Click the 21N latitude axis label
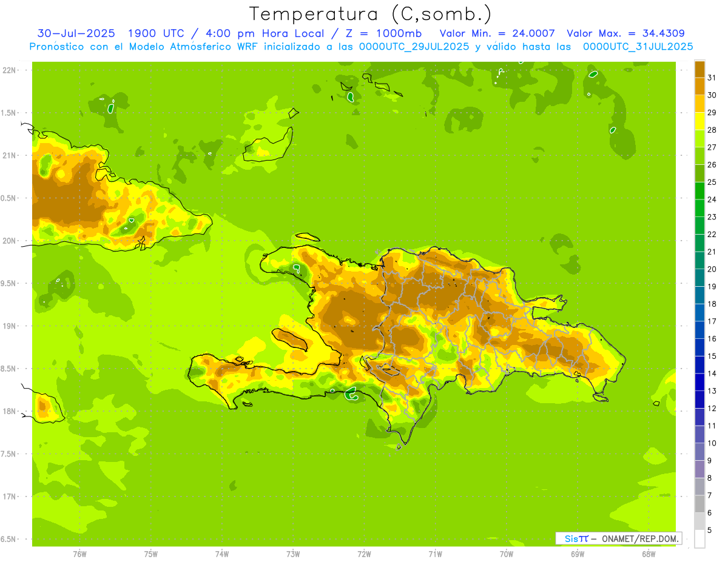 point(9,155)
